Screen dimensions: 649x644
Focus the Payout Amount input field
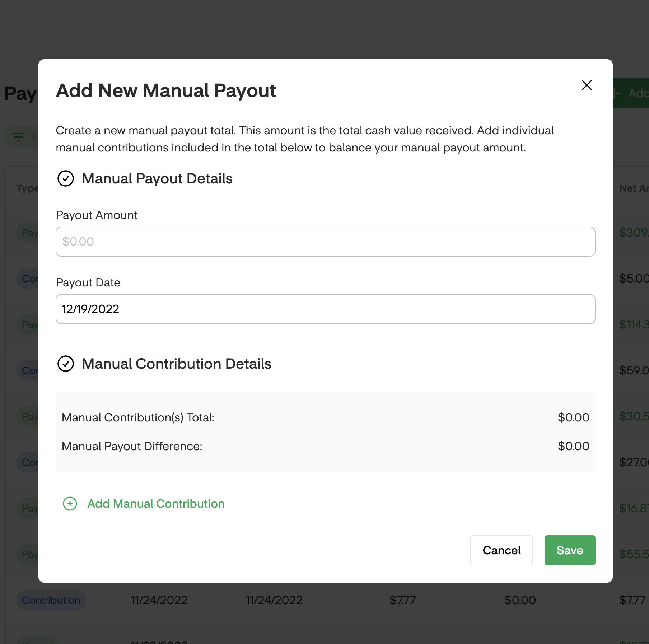[325, 242]
